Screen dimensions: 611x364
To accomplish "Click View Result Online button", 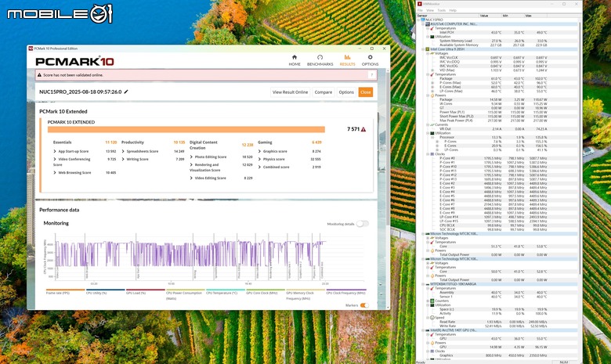I will pos(290,92).
